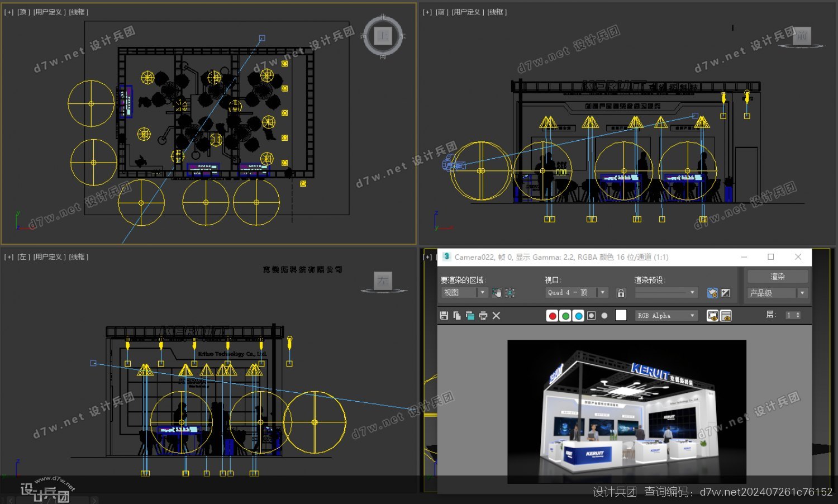Screen dimensions: 838x504
Task: Copy the rendered image to clipboard
Action: click(457, 316)
